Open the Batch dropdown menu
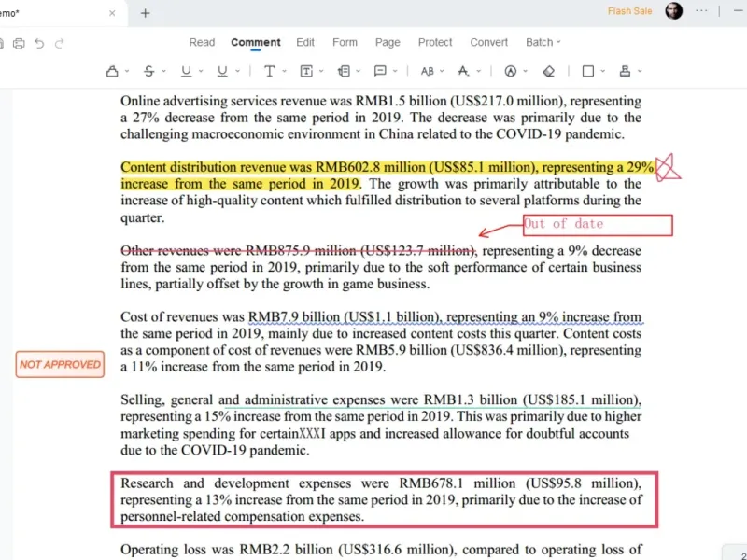747x560 pixels. click(x=543, y=42)
